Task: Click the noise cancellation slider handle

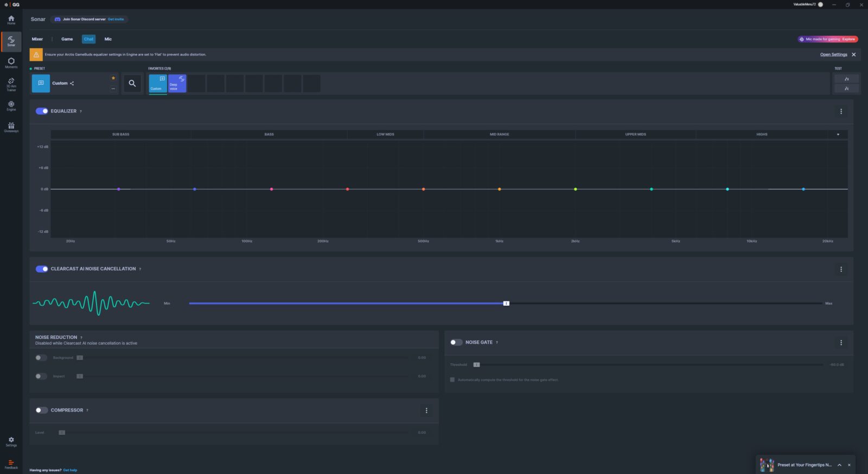Action: pyautogui.click(x=506, y=304)
